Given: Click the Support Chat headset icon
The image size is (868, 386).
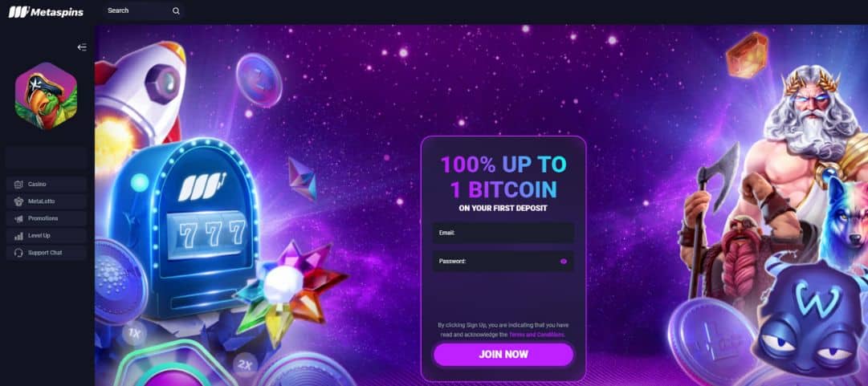Looking at the screenshot, I should point(18,253).
